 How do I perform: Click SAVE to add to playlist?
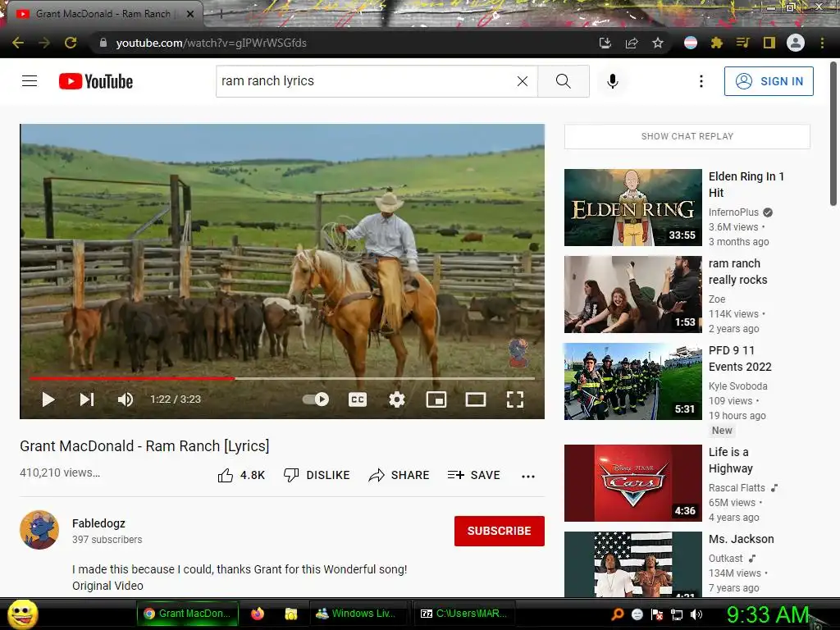pyautogui.click(x=473, y=475)
